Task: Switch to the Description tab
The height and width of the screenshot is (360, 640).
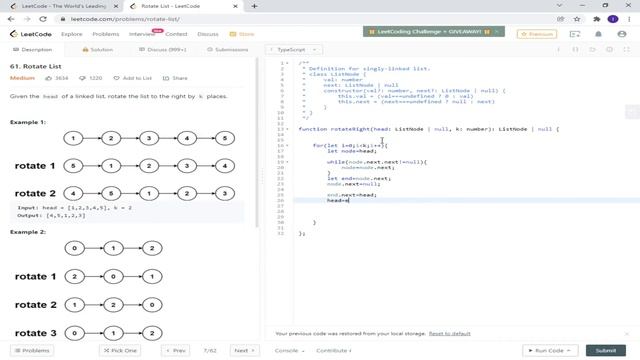Action: [x=33, y=49]
